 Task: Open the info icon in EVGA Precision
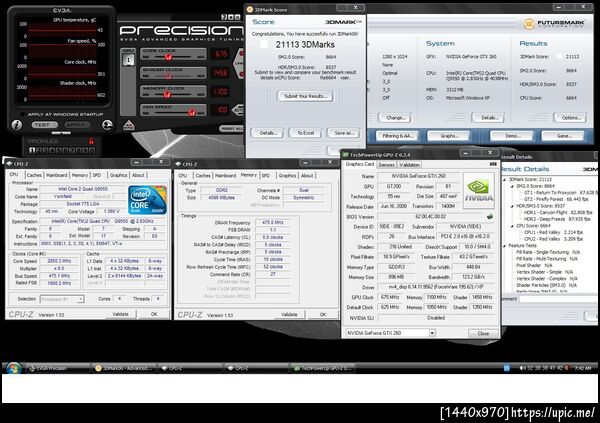16,124
